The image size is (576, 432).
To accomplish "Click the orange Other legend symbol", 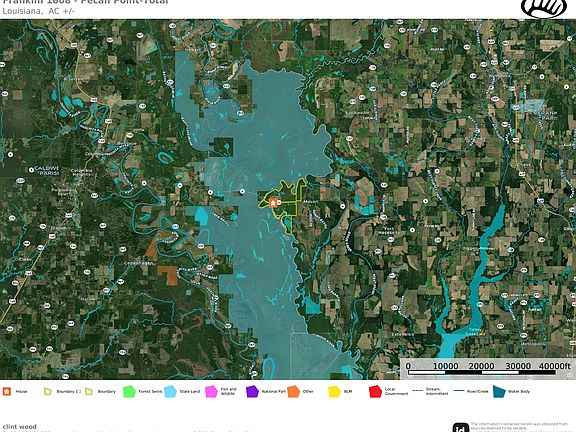I will click(x=294, y=392).
